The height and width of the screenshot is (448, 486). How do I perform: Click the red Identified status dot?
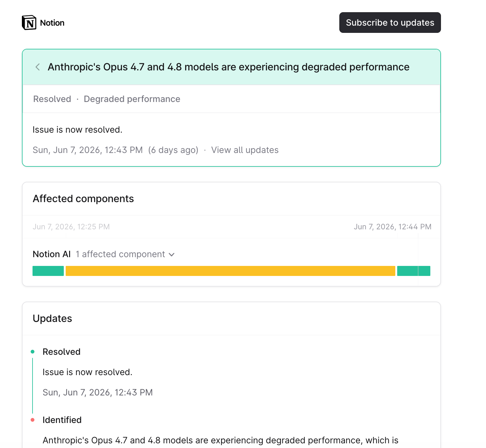[x=33, y=420]
